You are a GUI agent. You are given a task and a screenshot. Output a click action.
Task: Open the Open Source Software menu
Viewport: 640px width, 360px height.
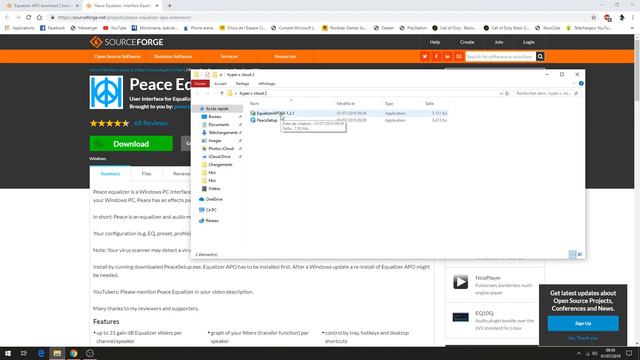click(x=117, y=56)
